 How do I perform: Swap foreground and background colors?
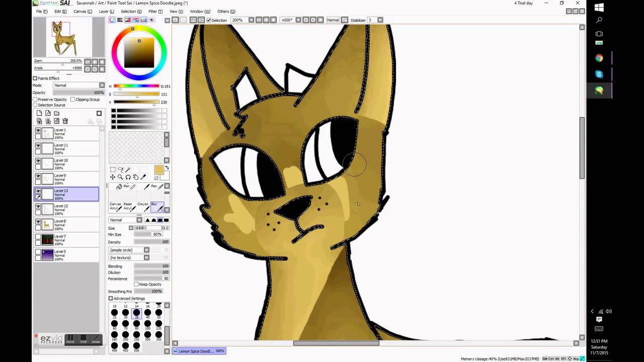pyautogui.click(x=167, y=168)
